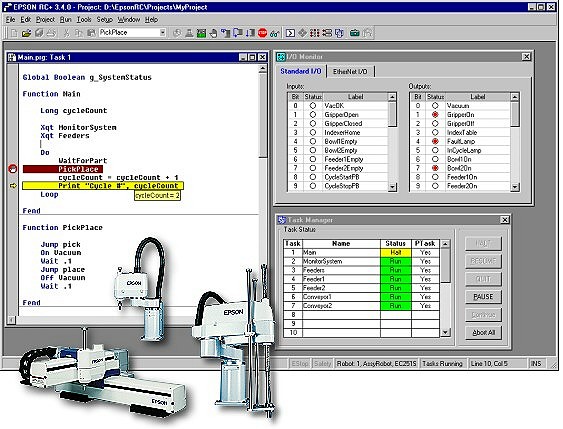Click scroll down arrow in Task Status table
This screenshot has width=563, height=429.
pos(445,332)
